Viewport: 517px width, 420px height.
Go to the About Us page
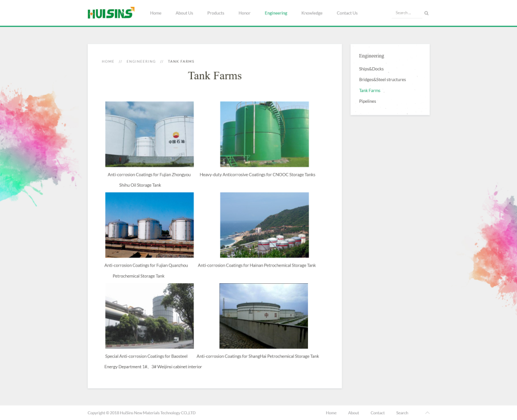184,13
